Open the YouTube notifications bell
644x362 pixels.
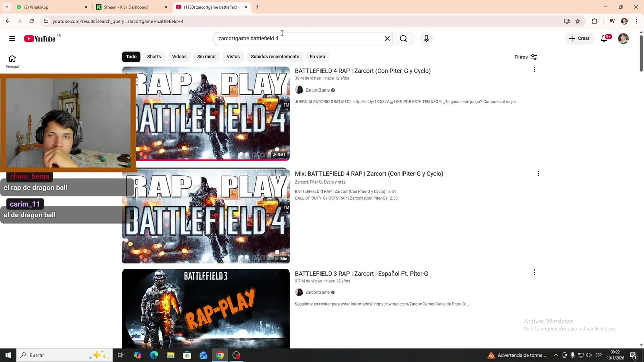click(x=605, y=39)
